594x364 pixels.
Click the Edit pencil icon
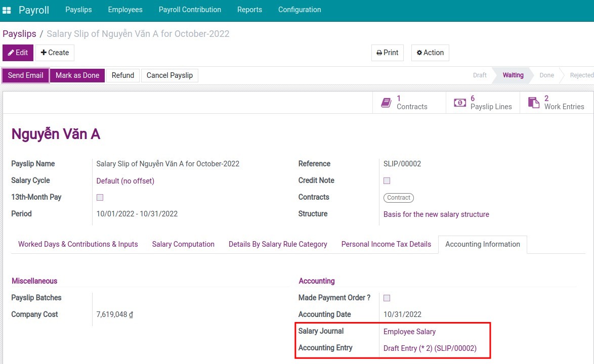[x=11, y=53]
